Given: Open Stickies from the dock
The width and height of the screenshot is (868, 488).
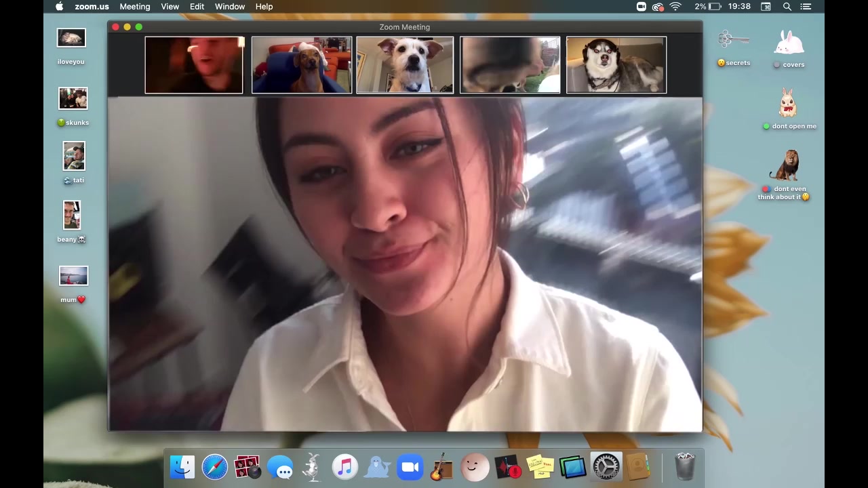Looking at the screenshot, I should point(540,467).
